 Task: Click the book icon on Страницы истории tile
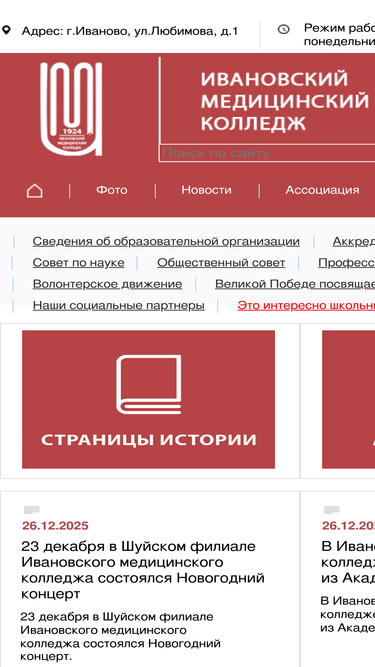click(148, 385)
